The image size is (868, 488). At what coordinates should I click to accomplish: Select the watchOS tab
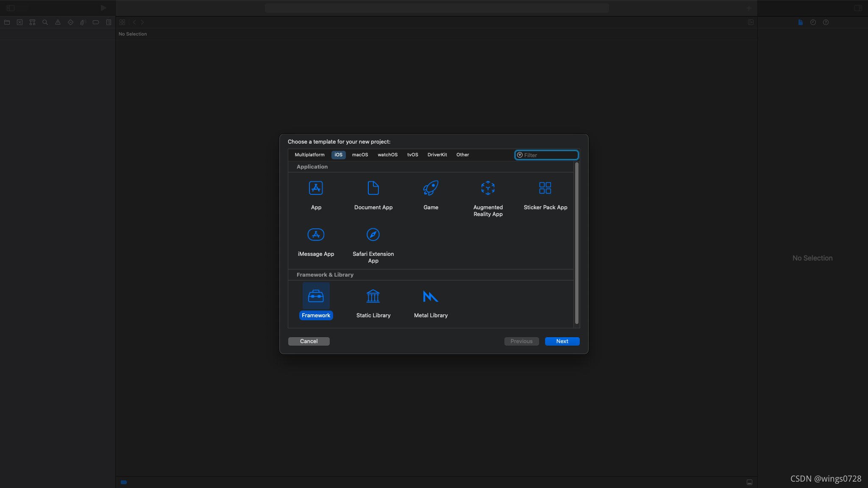pyautogui.click(x=387, y=155)
